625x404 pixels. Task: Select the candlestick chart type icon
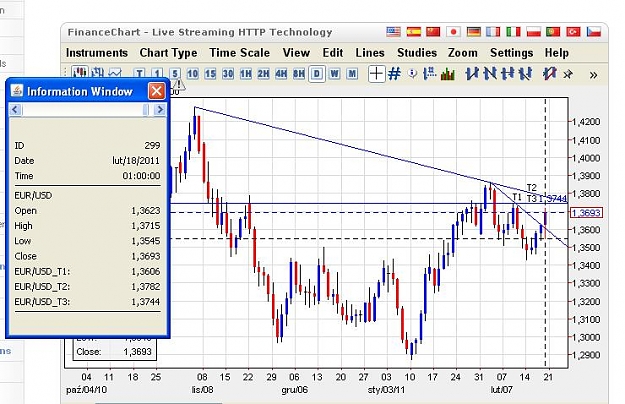[80, 73]
